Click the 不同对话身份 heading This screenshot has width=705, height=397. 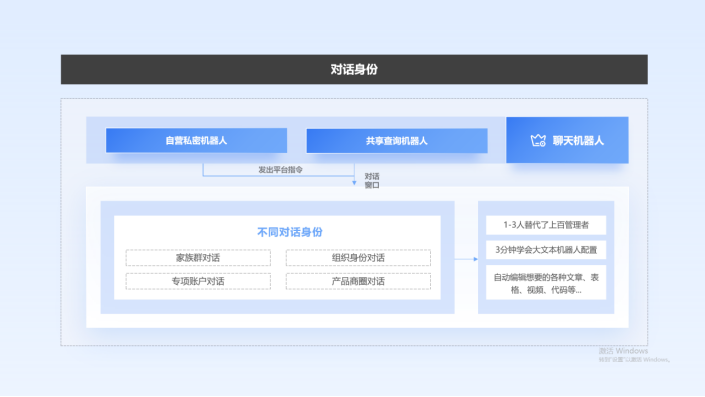coord(290,232)
